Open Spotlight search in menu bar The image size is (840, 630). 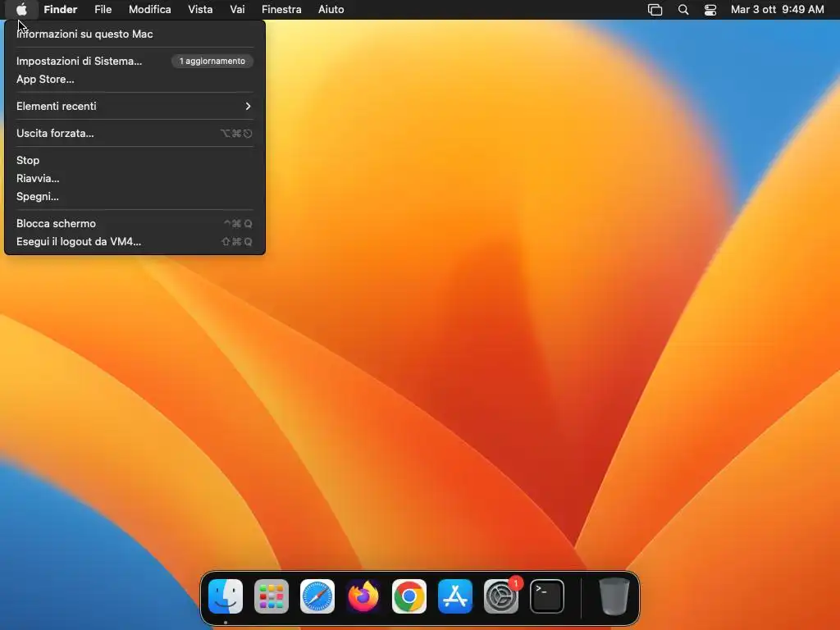coord(683,10)
